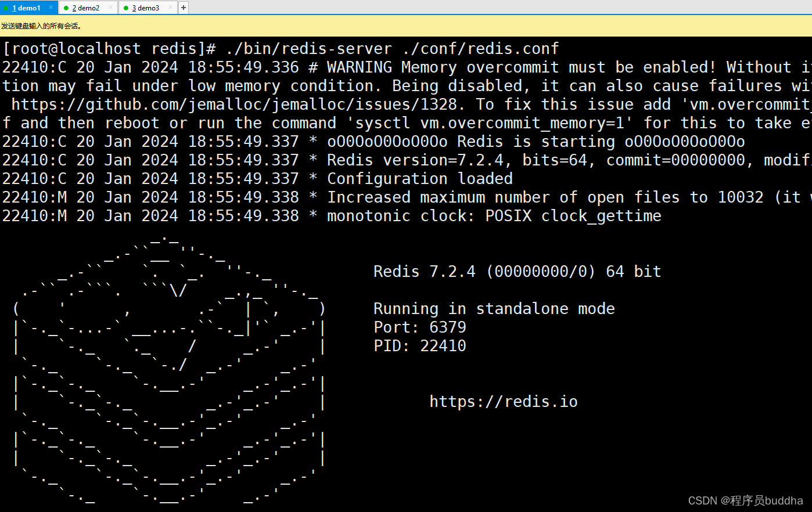812x512 pixels.
Task: Click green status dot on demo1 tab
Action: pos(6,8)
